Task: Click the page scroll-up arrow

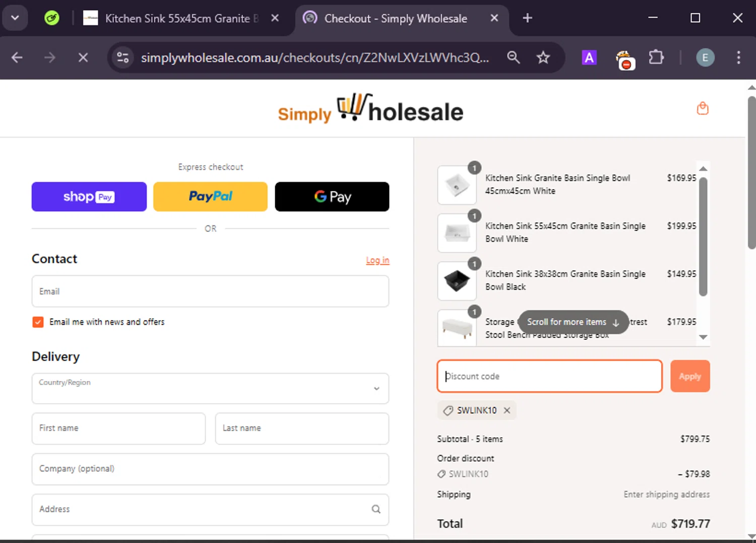Action: pyautogui.click(x=751, y=87)
